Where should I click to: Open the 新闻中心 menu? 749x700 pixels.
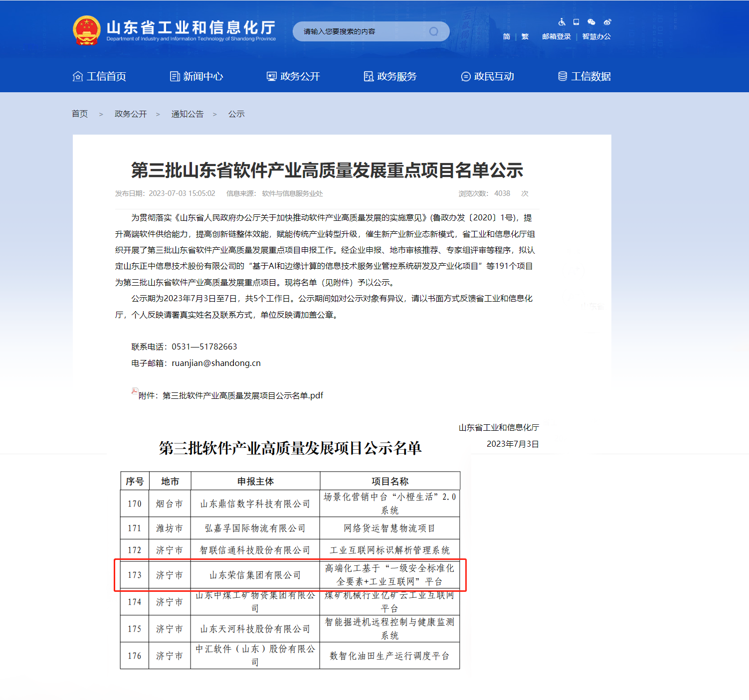196,76
